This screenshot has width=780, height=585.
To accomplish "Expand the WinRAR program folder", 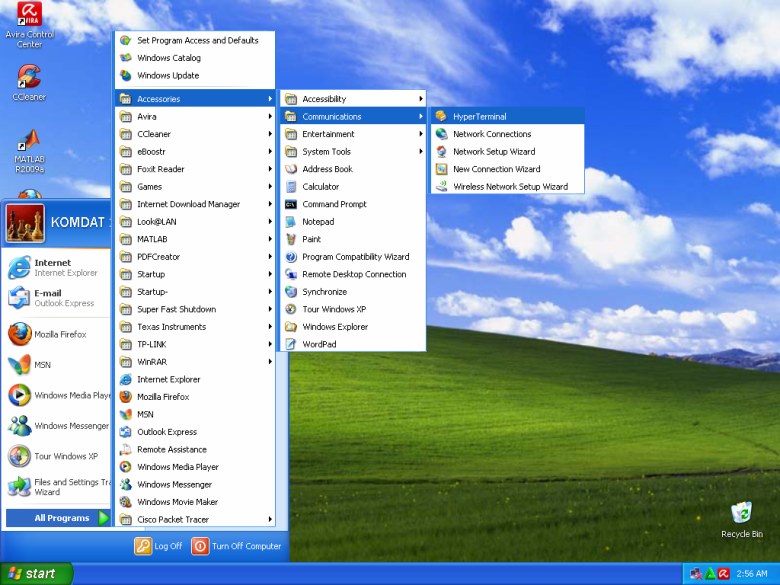I will [195, 362].
